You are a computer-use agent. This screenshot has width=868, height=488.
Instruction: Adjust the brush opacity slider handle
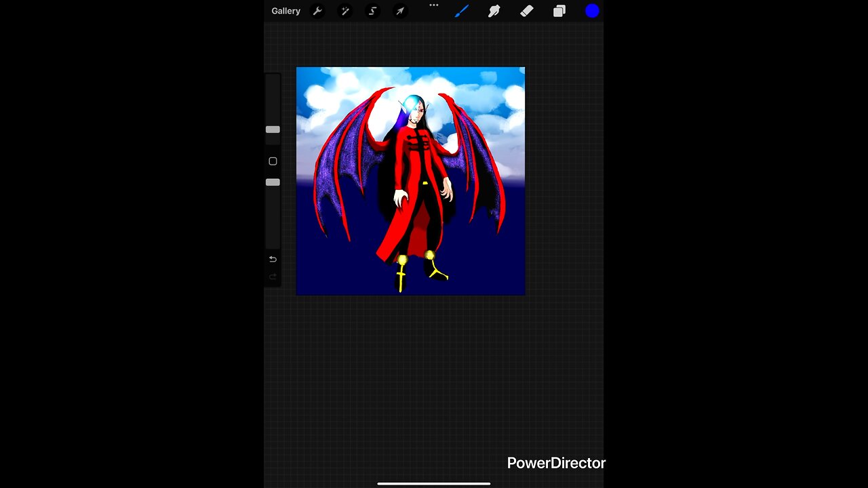click(273, 182)
